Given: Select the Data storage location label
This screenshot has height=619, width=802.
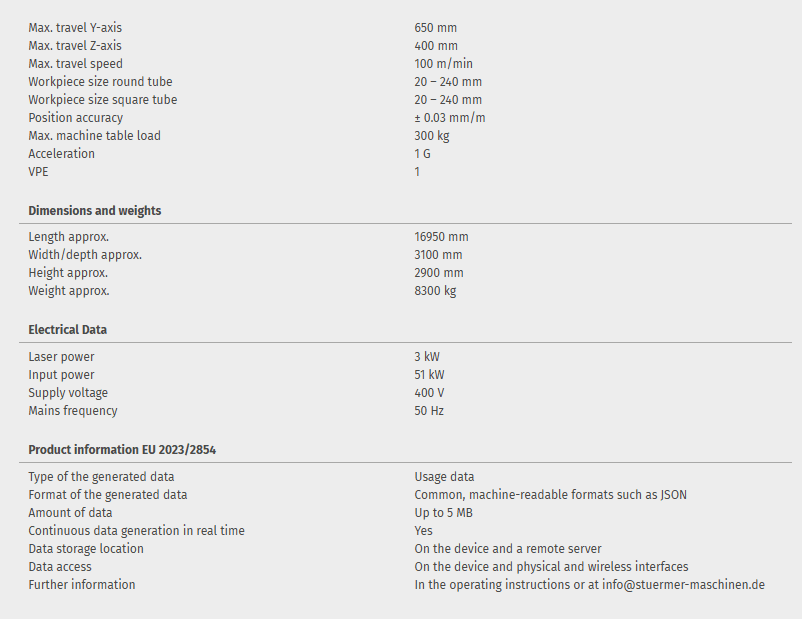Looking at the screenshot, I should pyautogui.click(x=86, y=549).
